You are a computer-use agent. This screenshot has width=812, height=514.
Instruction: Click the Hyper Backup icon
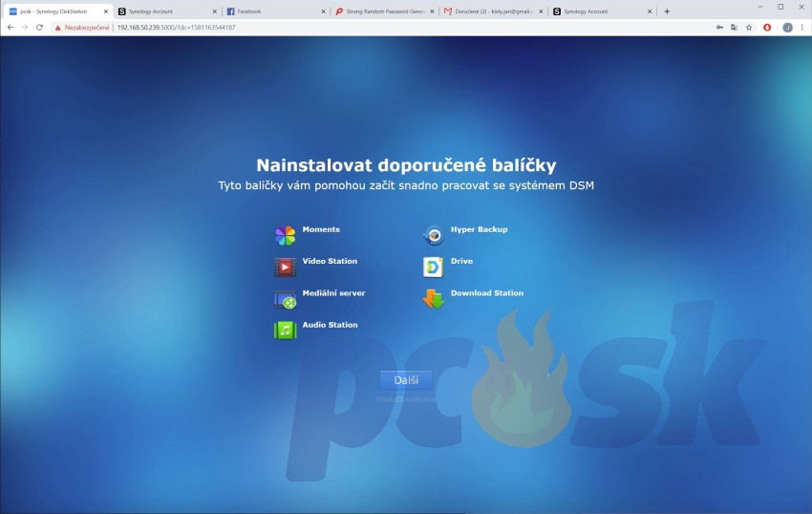434,235
